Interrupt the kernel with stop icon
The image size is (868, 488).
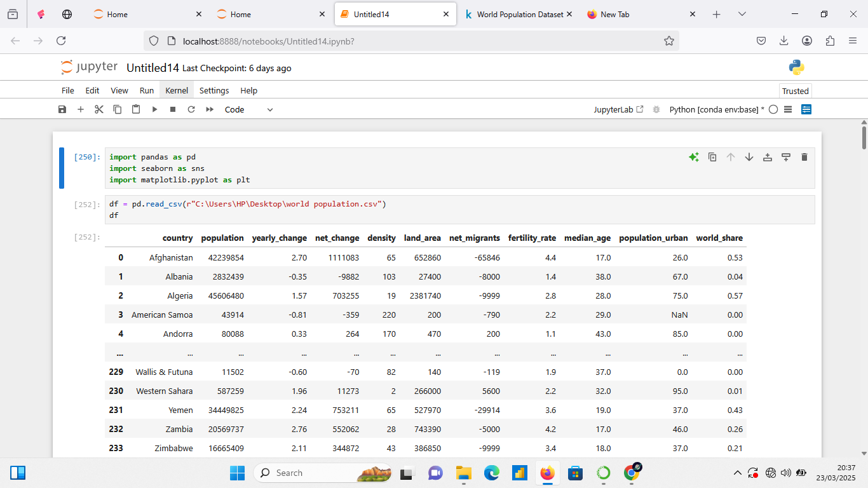173,109
